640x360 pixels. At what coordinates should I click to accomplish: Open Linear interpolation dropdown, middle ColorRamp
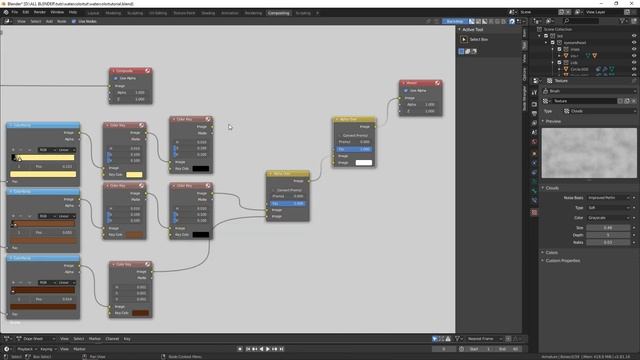(x=67, y=216)
